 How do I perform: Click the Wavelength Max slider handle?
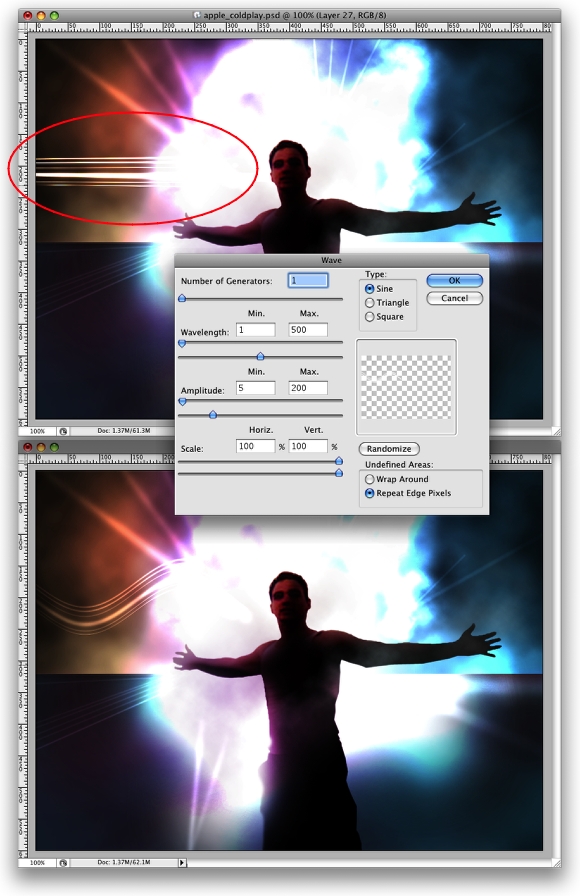pyautogui.click(x=260, y=357)
